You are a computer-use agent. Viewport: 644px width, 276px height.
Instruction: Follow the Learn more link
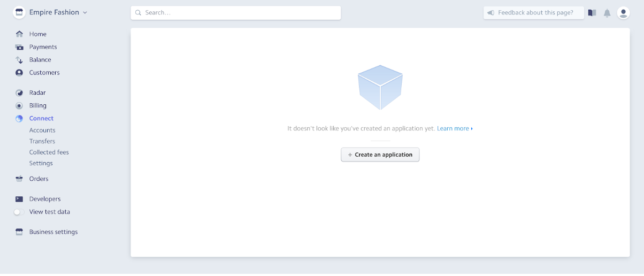(x=455, y=129)
